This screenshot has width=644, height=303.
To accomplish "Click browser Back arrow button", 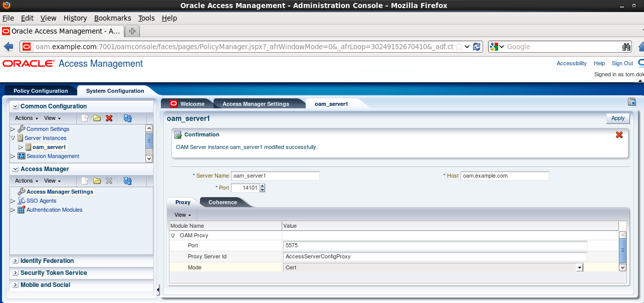I will [x=9, y=47].
